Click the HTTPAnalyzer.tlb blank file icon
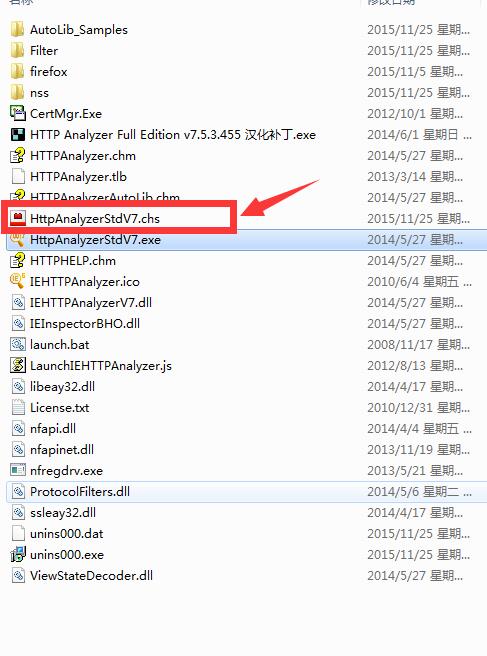Image resolution: width=487 pixels, height=656 pixels. click(18, 177)
